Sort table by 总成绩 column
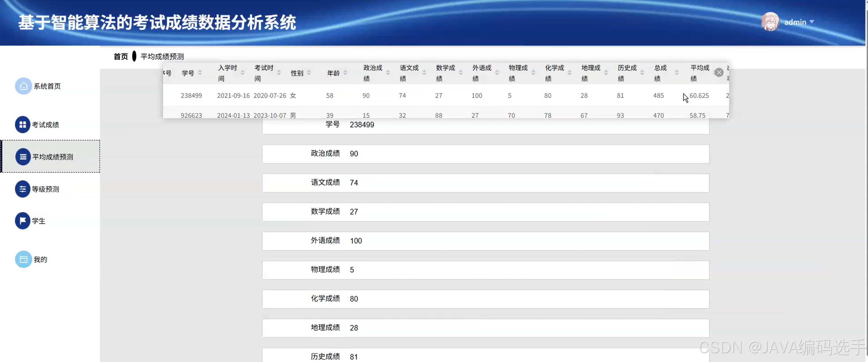The image size is (868, 362). (x=676, y=73)
